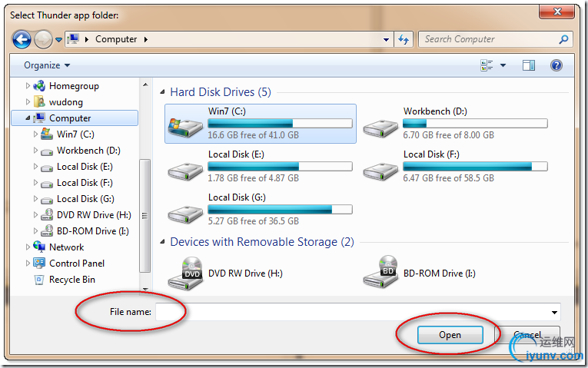Click the search magnifier icon
Screen dimensions: 588x368
tap(563, 39)
